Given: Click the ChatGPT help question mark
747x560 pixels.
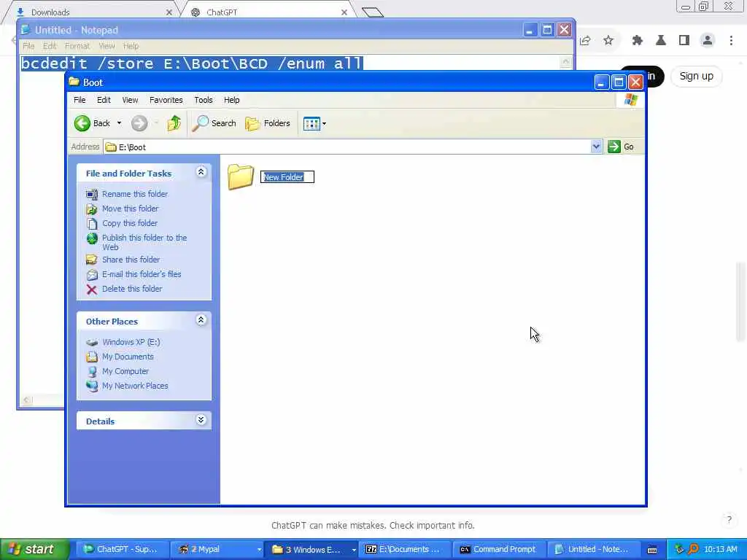Looking at the screenshot, I should [729, 520].
